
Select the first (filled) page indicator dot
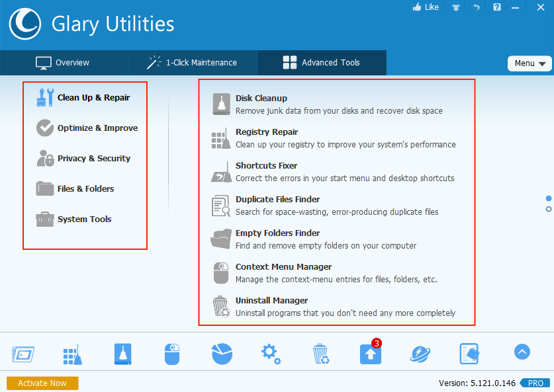point(548,198)
